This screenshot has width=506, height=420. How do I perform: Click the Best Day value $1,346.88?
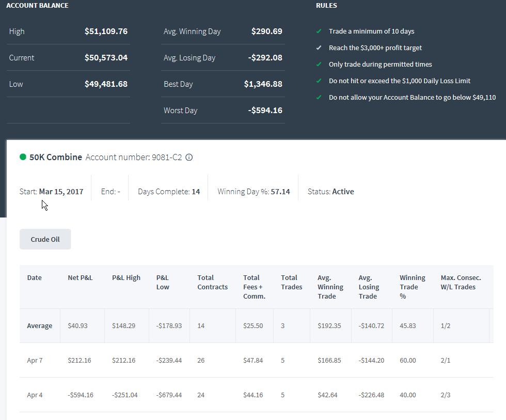pos(263,84)
